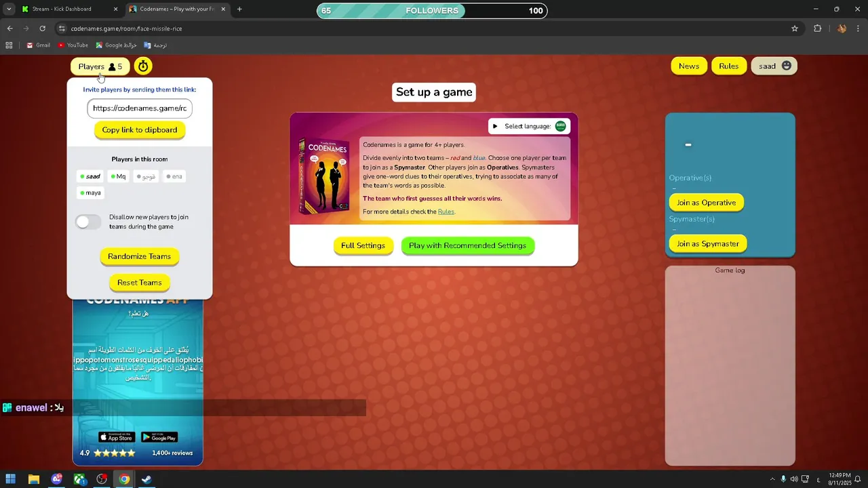Click the followers goal progress bar
The image size is (868, 488).
[x=432, y=11]
